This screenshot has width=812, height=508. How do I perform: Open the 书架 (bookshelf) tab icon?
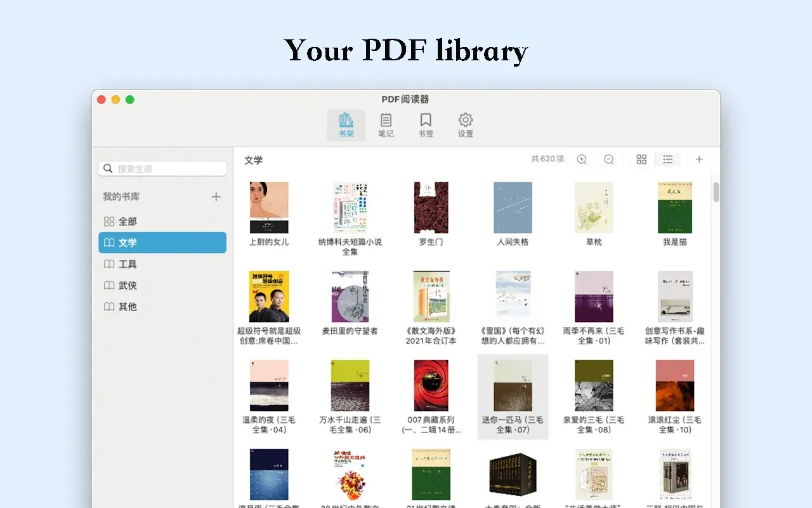pyautogui.click(x=346, y=124)
